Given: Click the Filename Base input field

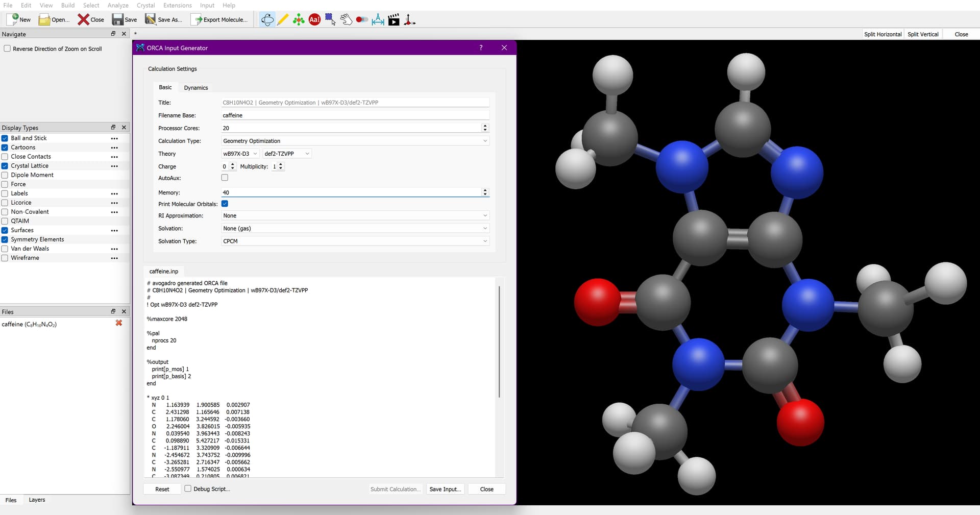Looking at the screenshot, I should click(x=355, y=115).
